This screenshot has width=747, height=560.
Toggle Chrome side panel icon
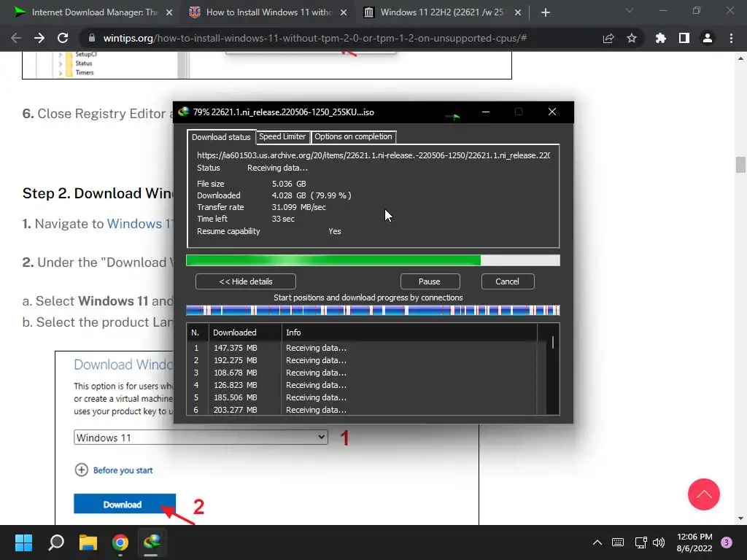(x=684, y=38)
